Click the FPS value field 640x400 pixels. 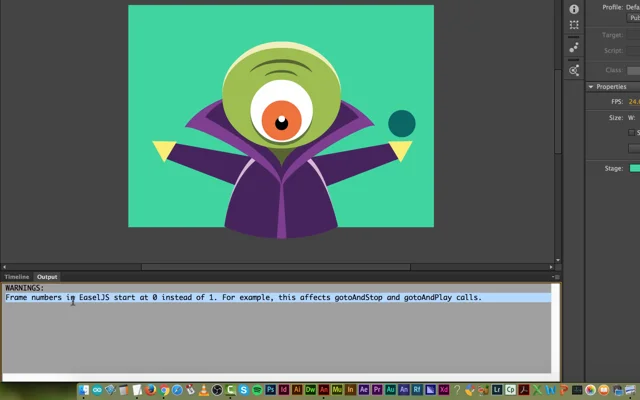[x=633, y=102]
